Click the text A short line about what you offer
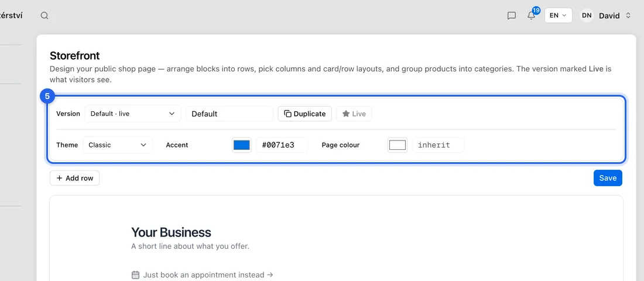The width and height of the screenshot is (644, 281). 190,246
